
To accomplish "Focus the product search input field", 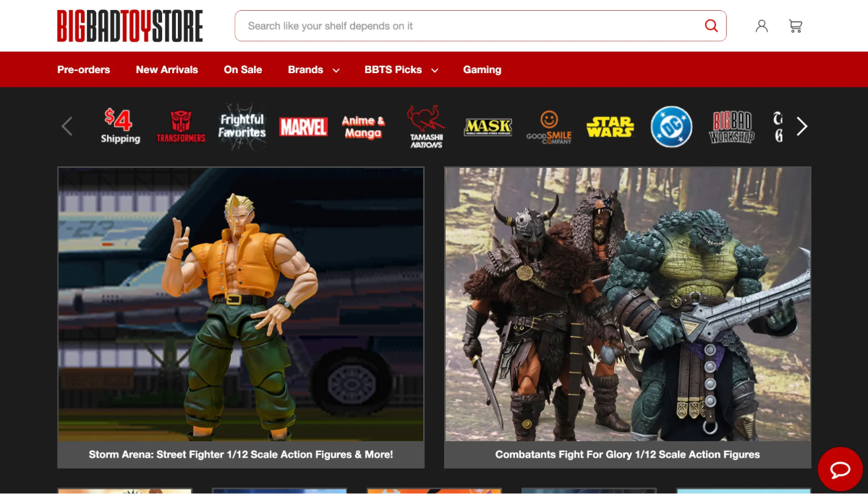I will pyautogui.click(x=470, y=26).
